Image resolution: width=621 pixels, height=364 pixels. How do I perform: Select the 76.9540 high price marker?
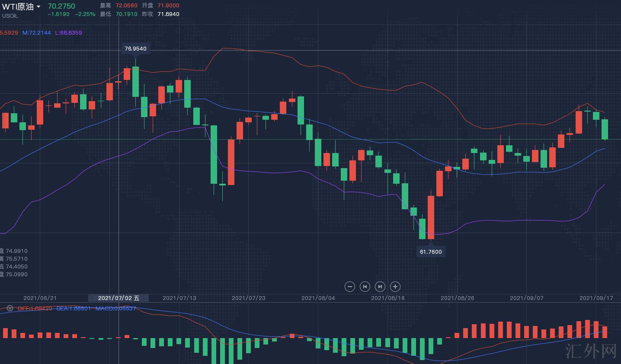pyautogui.click(x=135, y=49)
